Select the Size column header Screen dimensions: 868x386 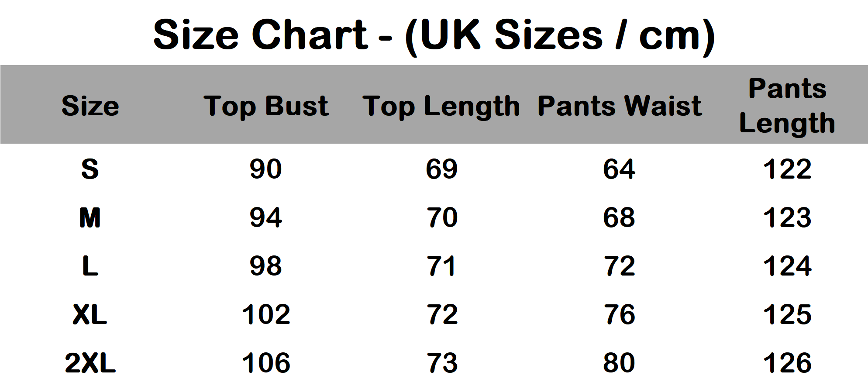click(x=90, y=106)
